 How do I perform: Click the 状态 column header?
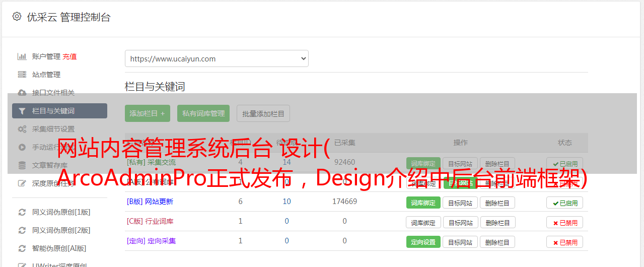coord(564,143)
